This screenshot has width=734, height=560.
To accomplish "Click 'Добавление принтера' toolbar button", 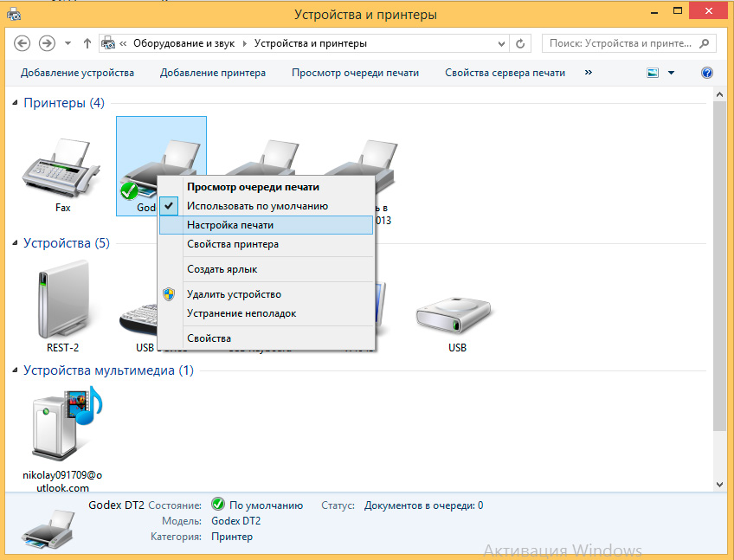I will [213, 73].
